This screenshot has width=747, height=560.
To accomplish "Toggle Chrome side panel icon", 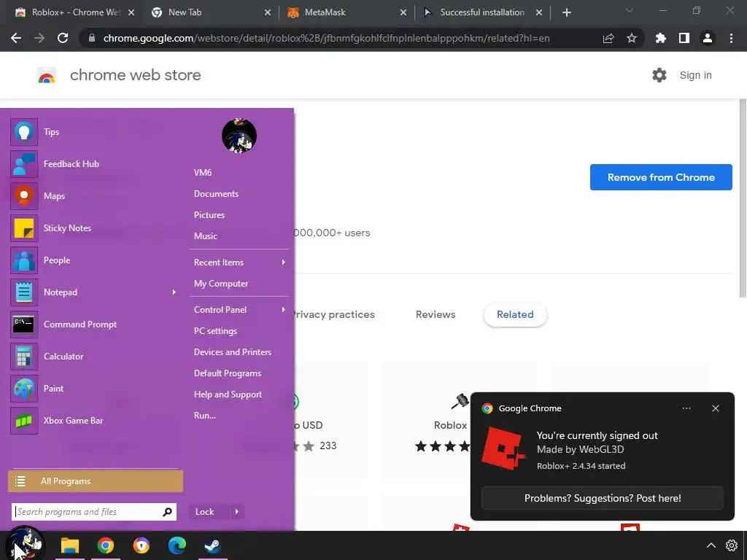I will click(684, 38).
